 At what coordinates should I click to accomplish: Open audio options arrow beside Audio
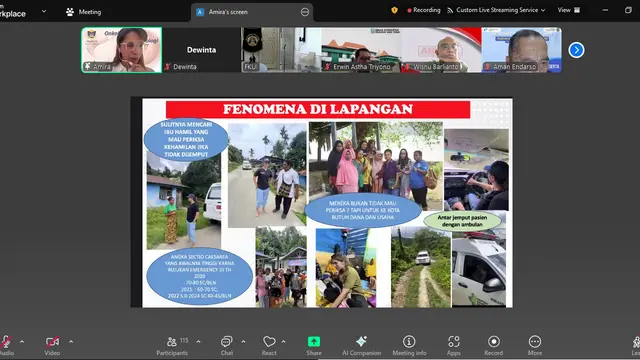pyautogui.click(x=22, y=342)
